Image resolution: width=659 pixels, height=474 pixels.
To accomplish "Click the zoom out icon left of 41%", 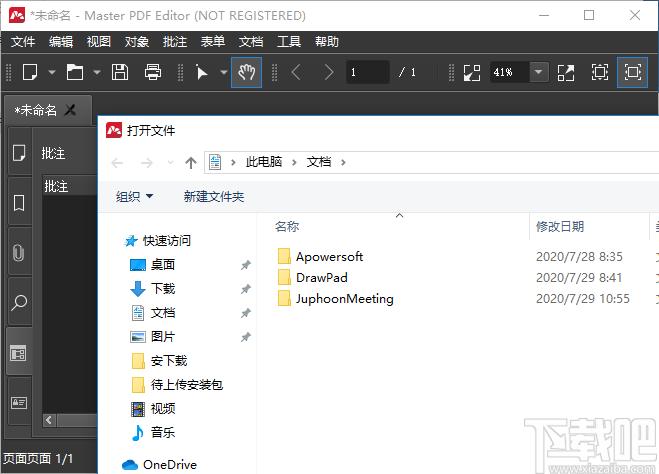I will click(472, 72).
